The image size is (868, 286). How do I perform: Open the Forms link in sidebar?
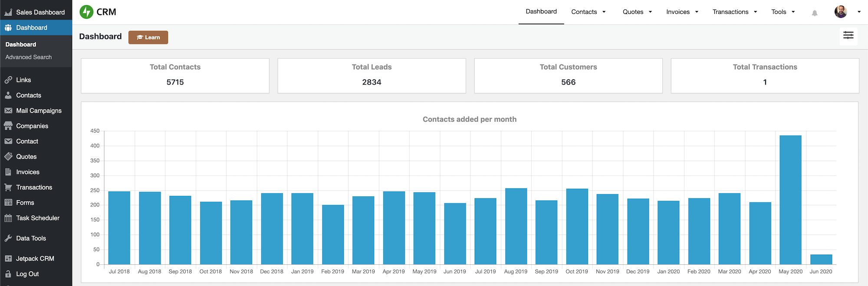click(25, 203)
